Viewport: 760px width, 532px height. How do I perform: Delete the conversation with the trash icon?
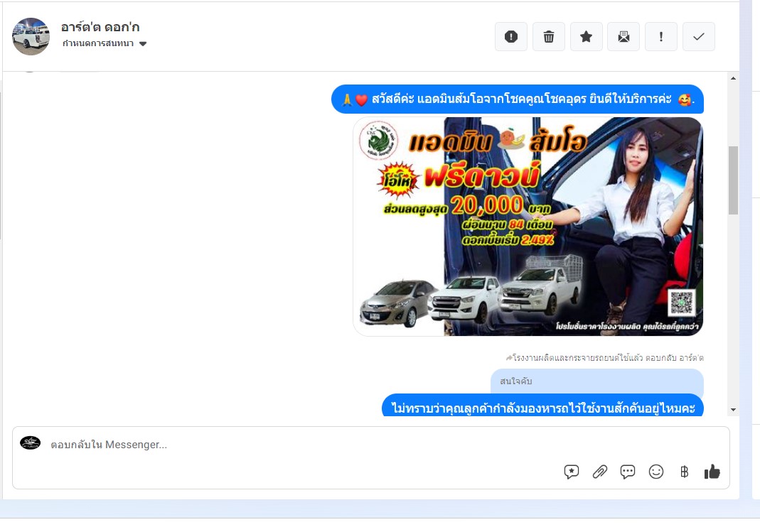[x=549, y=37]
